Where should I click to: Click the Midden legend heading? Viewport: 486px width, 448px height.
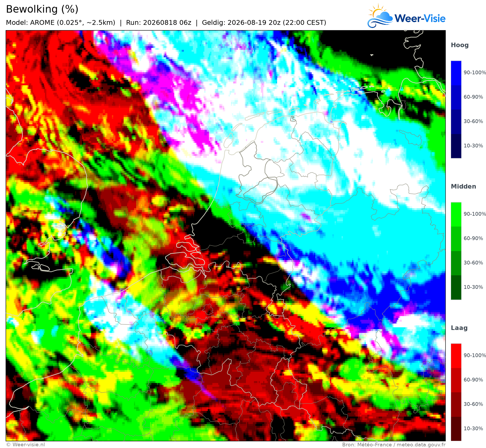pyautogui.click(x=463, y=187)
